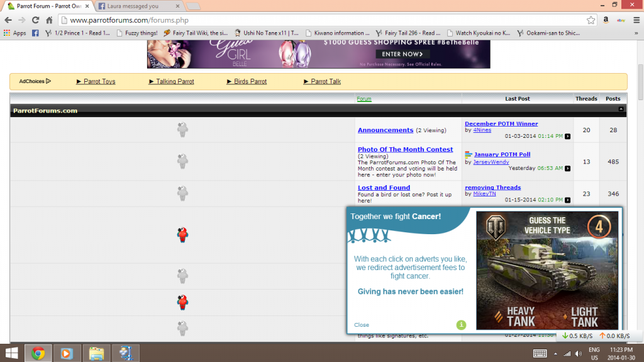This screenshot has height=362, width=644.
Task: Open the Fuzzy things! bookmark
Action: coord(137,33)
